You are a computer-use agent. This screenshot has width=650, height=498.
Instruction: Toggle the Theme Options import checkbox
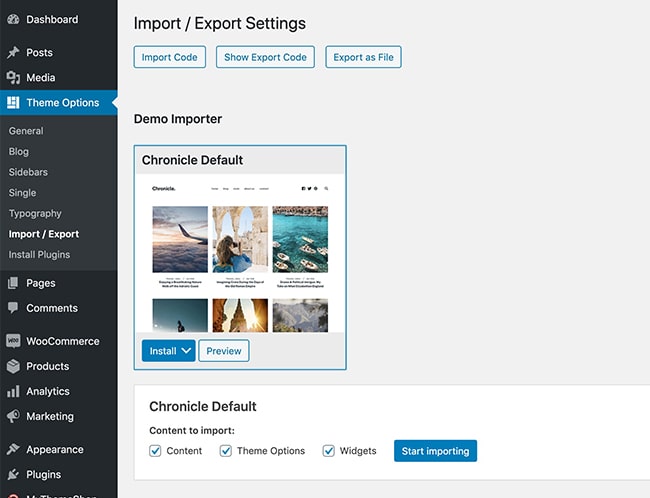point(226,451)
